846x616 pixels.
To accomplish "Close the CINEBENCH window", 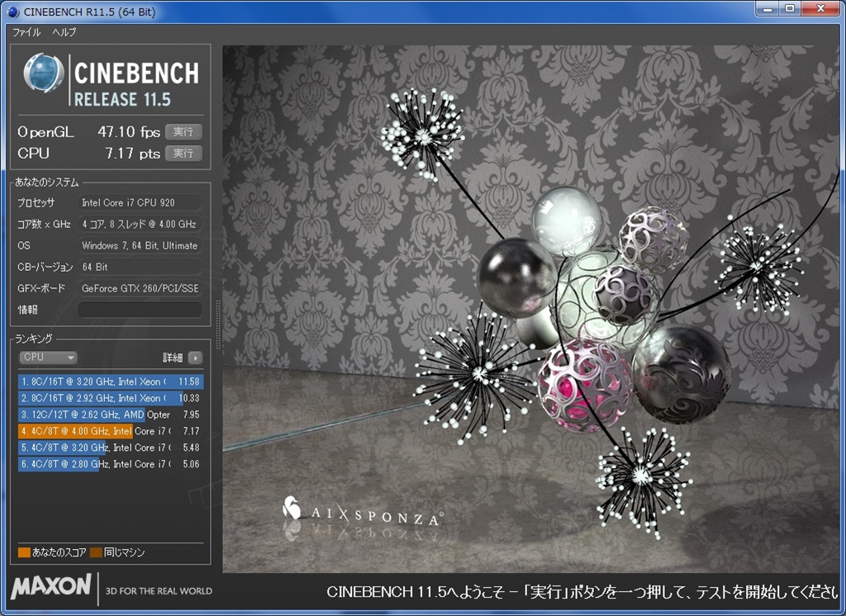I will click(820, 8).
